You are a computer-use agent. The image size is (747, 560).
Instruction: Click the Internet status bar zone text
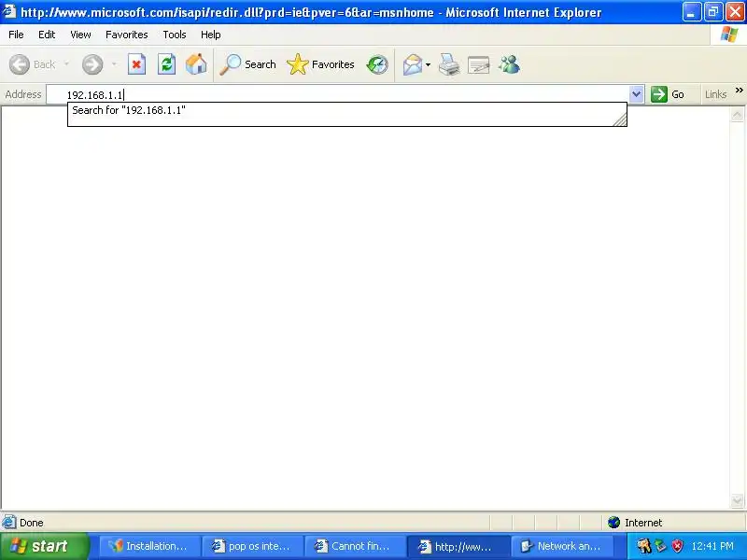pos(643,523)
